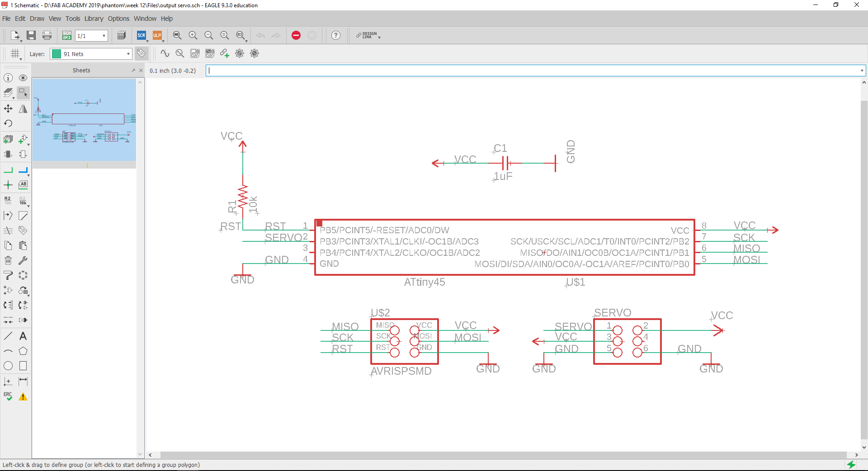Open the Tools menu

[73, 19]
